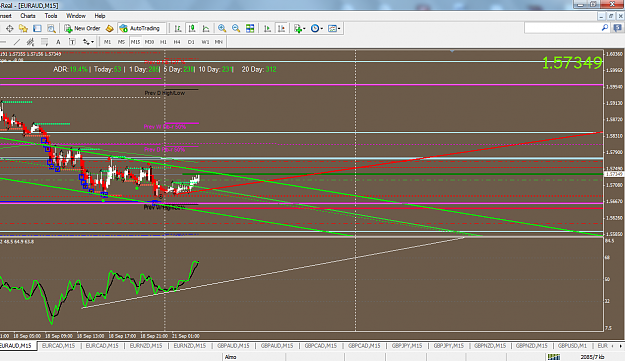Select the text tool A

click(x=58, y=42)
